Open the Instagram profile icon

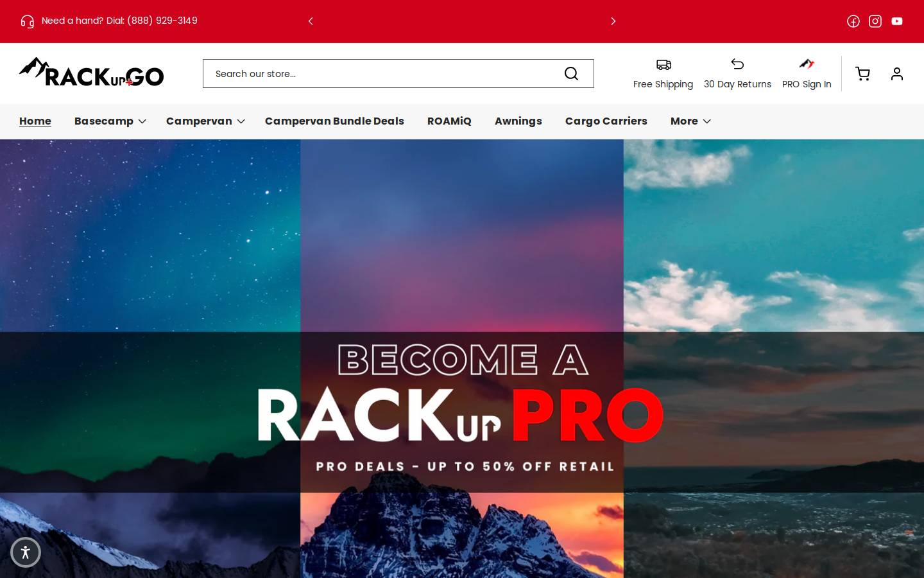pos(875,21)
